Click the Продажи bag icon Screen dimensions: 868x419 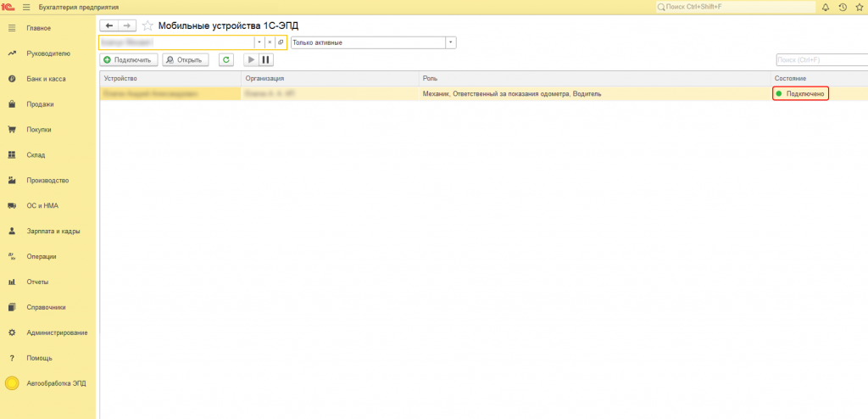coord(12,104)
